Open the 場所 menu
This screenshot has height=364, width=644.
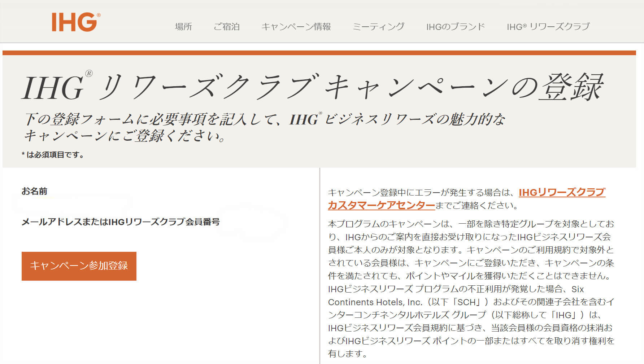pyautogui.click(x=183, y=27)
